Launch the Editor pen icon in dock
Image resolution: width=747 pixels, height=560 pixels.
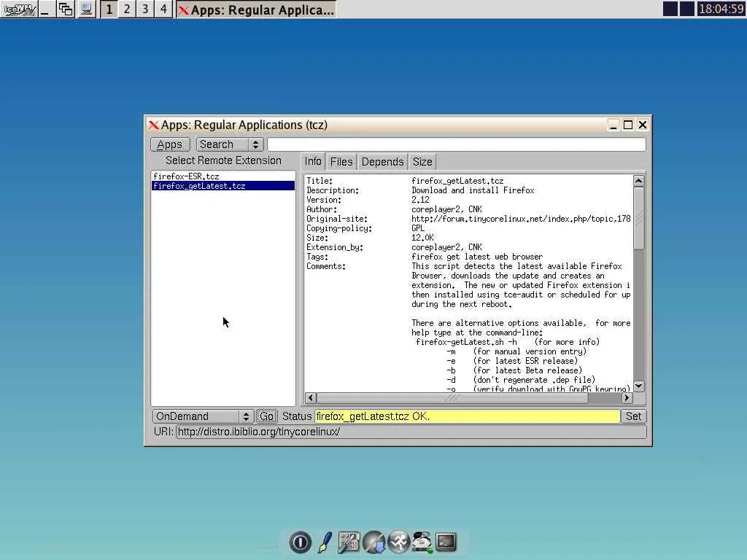(x=325, y=542)
